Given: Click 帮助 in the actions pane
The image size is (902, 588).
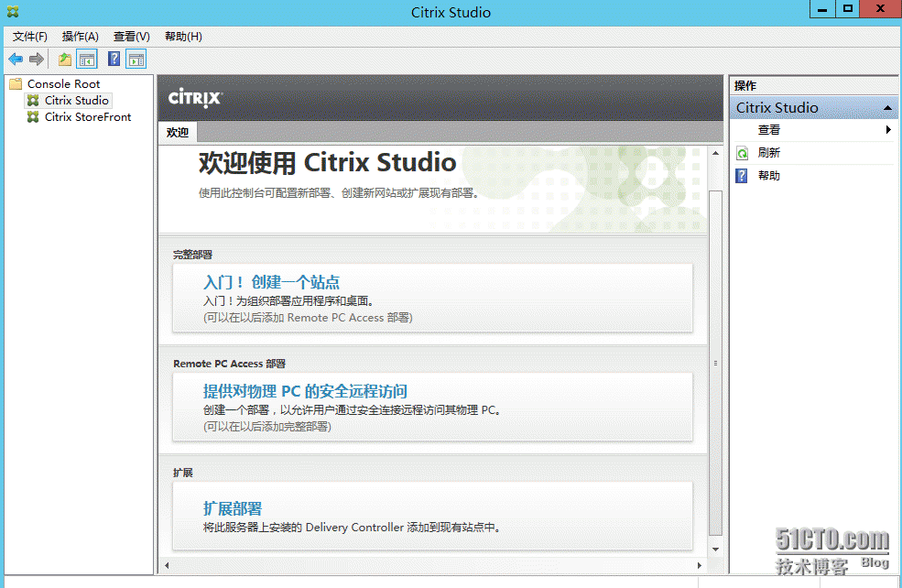Looking at the screenshot, I should (769, 176).
